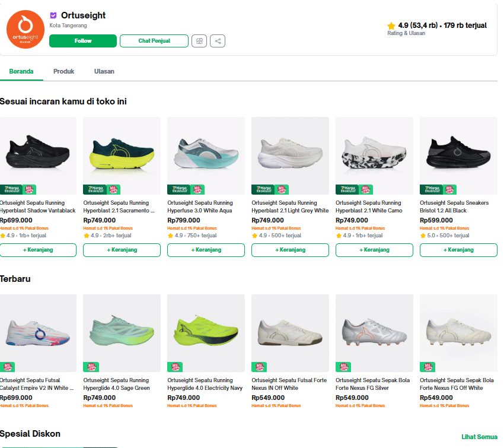Image resolution: width=504 pixels, height=448 pixels.
Task: Open Hyperblast 2.1 White Camo shoe image
Action: click(x=375, y=155)
